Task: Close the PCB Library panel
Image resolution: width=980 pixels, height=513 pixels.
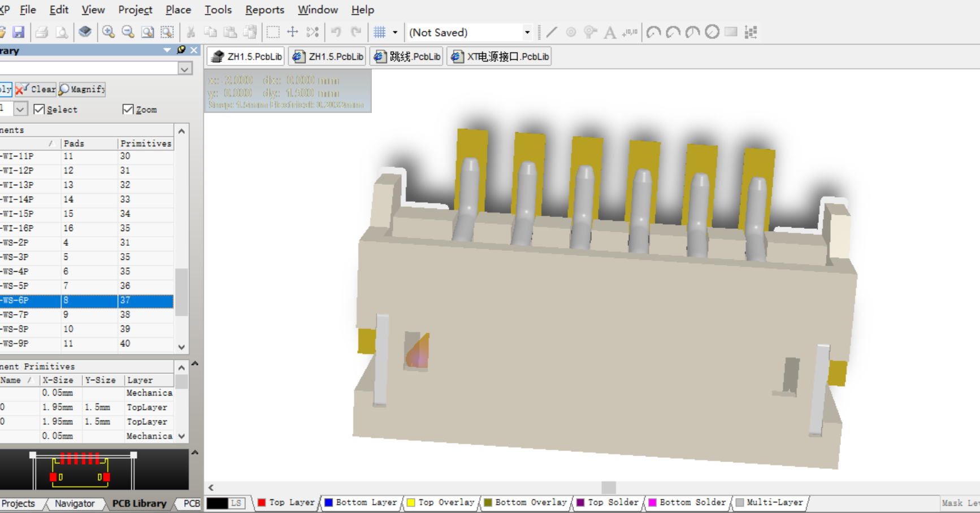Action: (x=194, y=50)
